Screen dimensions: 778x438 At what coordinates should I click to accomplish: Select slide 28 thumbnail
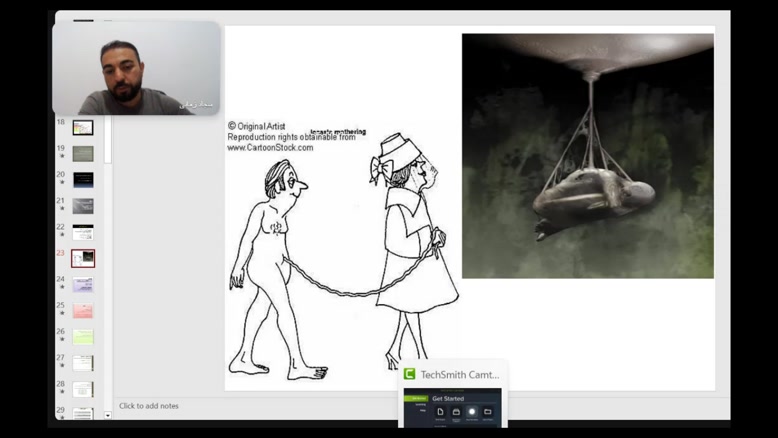pos(83,388)
